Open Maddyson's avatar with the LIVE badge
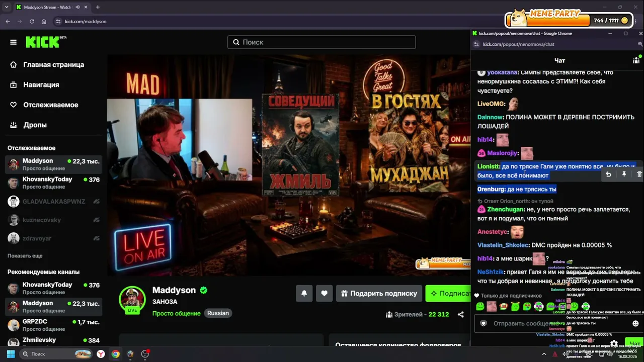 pyautogui.click(x=132, y=300)
